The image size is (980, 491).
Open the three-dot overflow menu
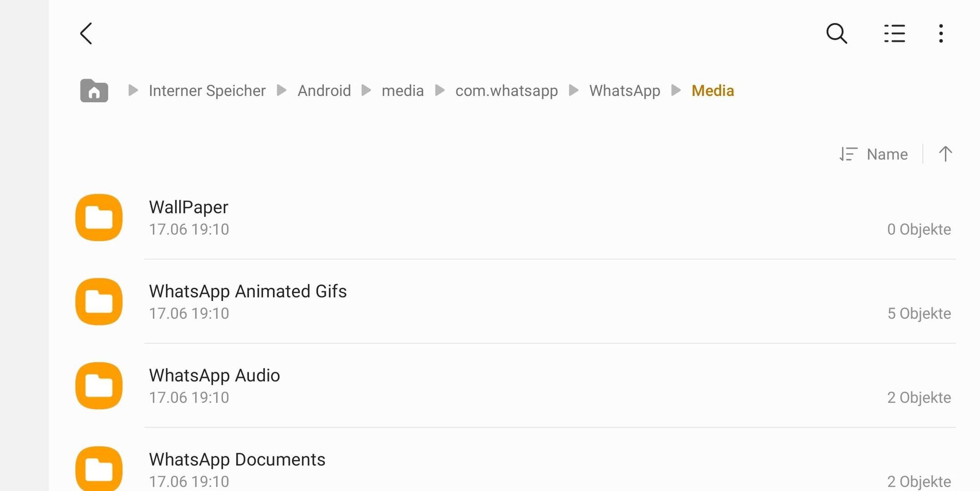click(x=941, y=34)
